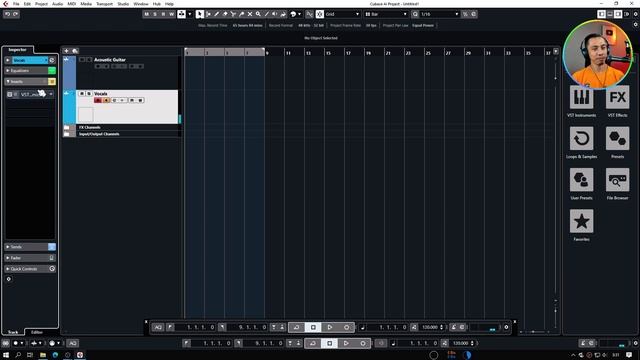The image size is (640, 360).
Task: Open the VST Instruments media rack tile
Action: tap(581, 97)
